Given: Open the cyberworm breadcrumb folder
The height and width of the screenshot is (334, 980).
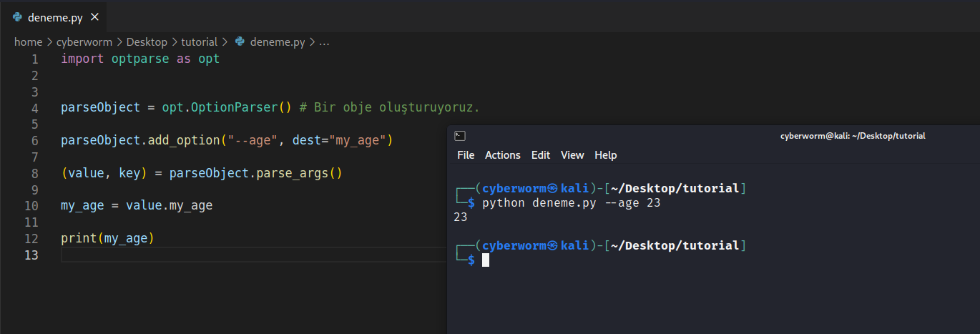Looking at the screenshot, I should [84, 42].
